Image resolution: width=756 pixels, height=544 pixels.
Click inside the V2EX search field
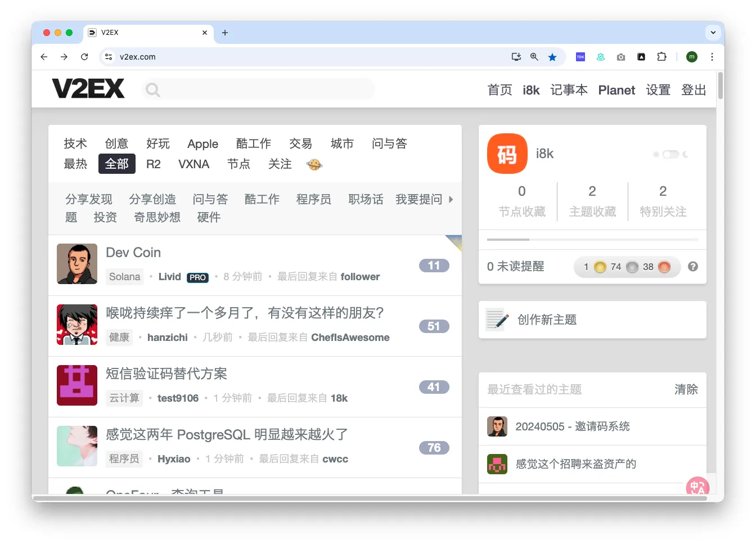point(258,88)
